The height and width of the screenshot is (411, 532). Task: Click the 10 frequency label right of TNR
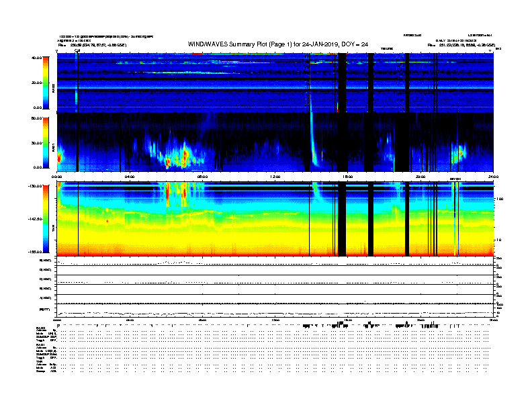coord(499,240)
